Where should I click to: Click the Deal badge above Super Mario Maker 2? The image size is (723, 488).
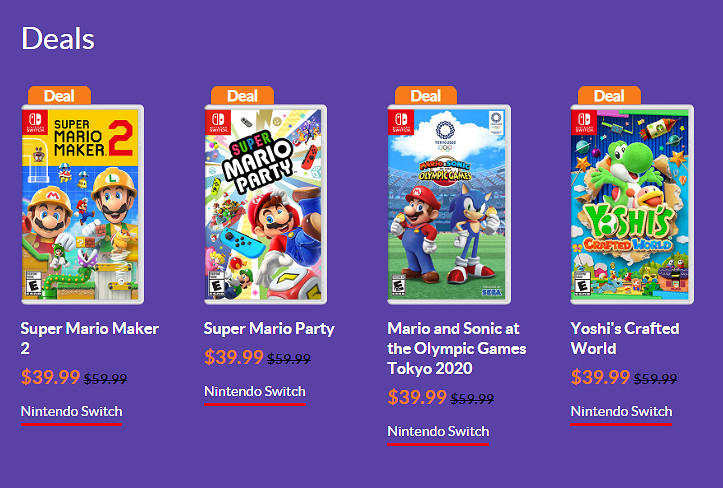[x=59, y=96]
